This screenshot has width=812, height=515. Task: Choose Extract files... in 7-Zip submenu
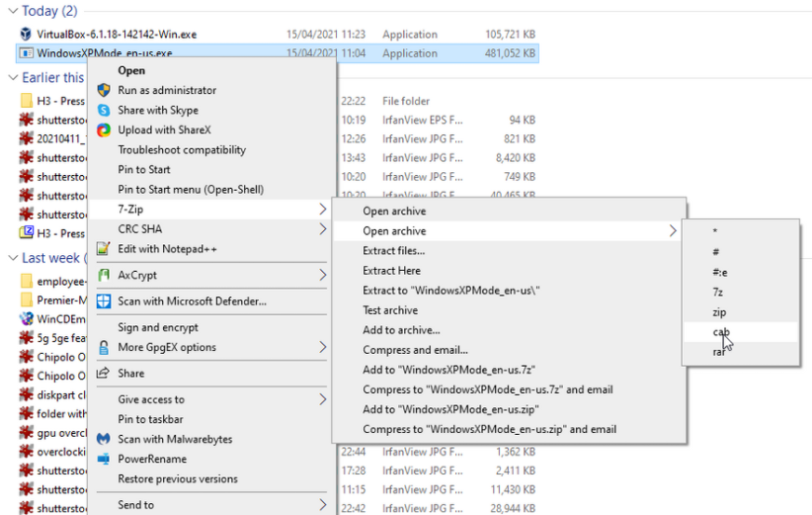click(394, 251)
